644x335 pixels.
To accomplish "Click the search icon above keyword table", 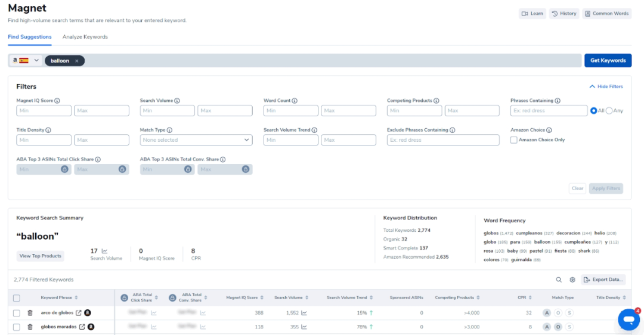I will [x=559, y=280].
